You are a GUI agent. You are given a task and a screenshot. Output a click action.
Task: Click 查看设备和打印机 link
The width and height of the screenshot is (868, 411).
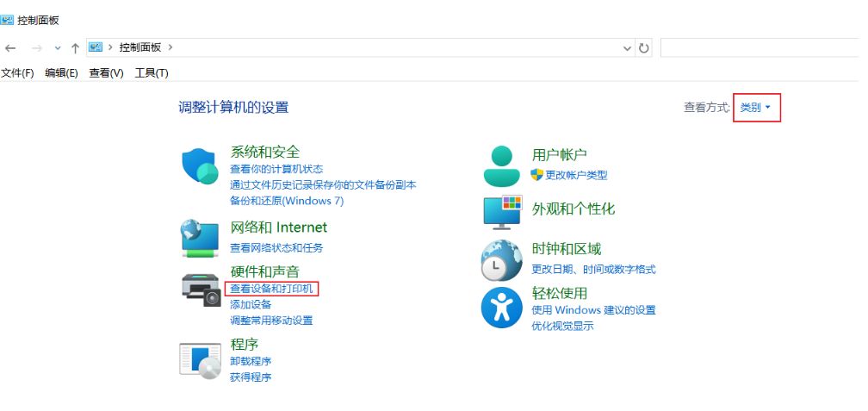271,289
